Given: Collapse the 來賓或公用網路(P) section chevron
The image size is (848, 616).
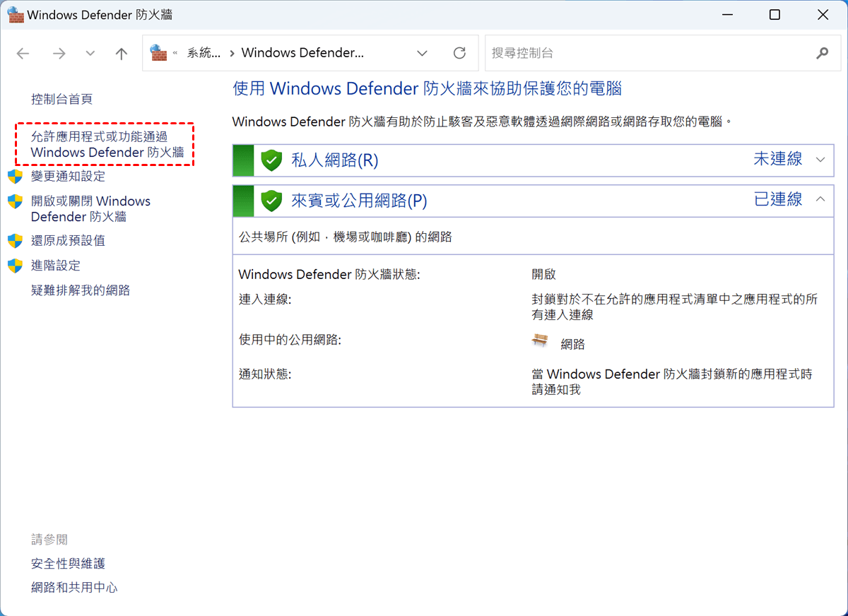Looking at the screenshot, I should [x=820, y=199].
